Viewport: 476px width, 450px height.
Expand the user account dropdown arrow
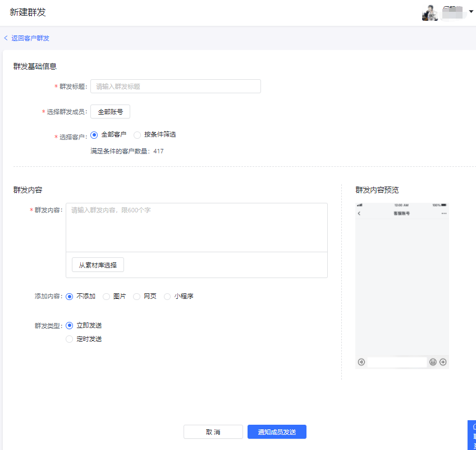pos(471,11)
